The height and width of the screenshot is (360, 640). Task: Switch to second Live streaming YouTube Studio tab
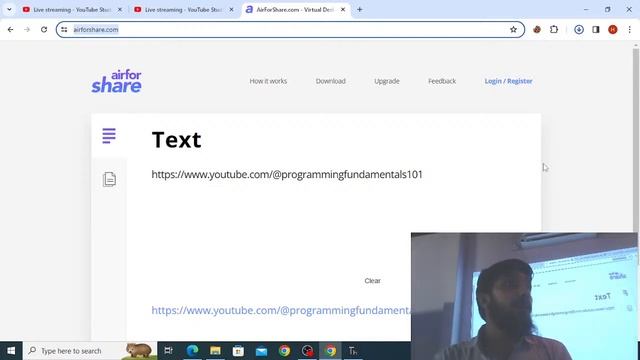(x=184, y=9)
